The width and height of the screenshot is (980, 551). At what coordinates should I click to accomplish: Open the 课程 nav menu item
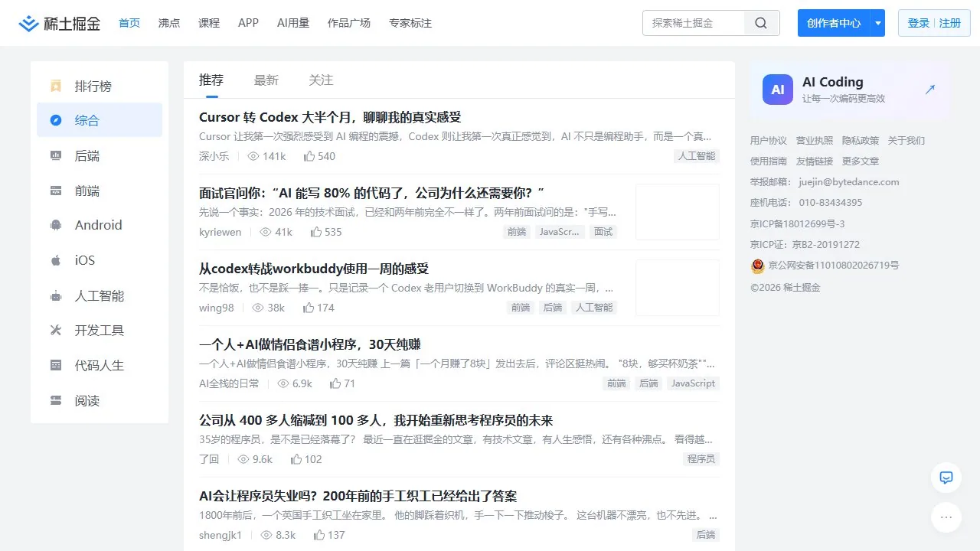coord(209,23)
